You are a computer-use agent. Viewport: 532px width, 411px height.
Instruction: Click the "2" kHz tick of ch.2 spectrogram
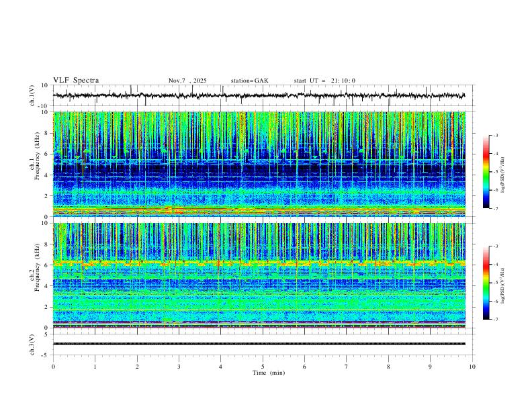tap(46, 307)
